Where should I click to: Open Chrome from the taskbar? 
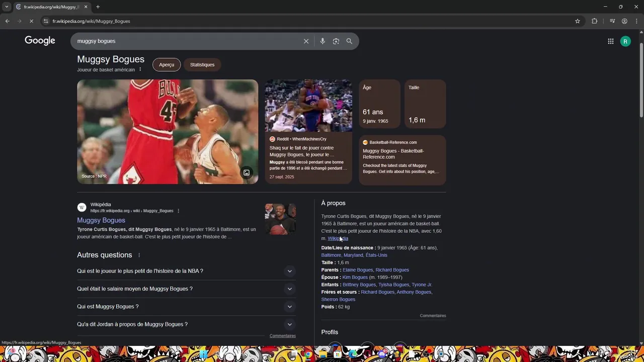coord(308,354)
